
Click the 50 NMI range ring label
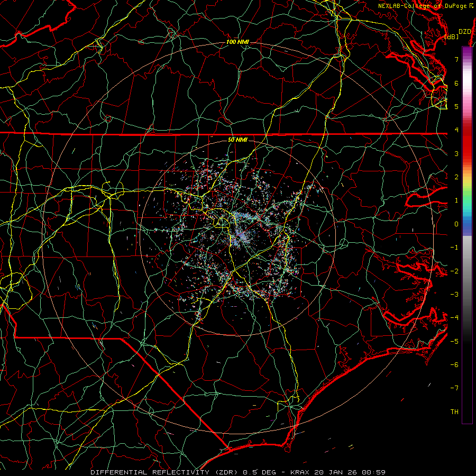(x=237, y=140)
